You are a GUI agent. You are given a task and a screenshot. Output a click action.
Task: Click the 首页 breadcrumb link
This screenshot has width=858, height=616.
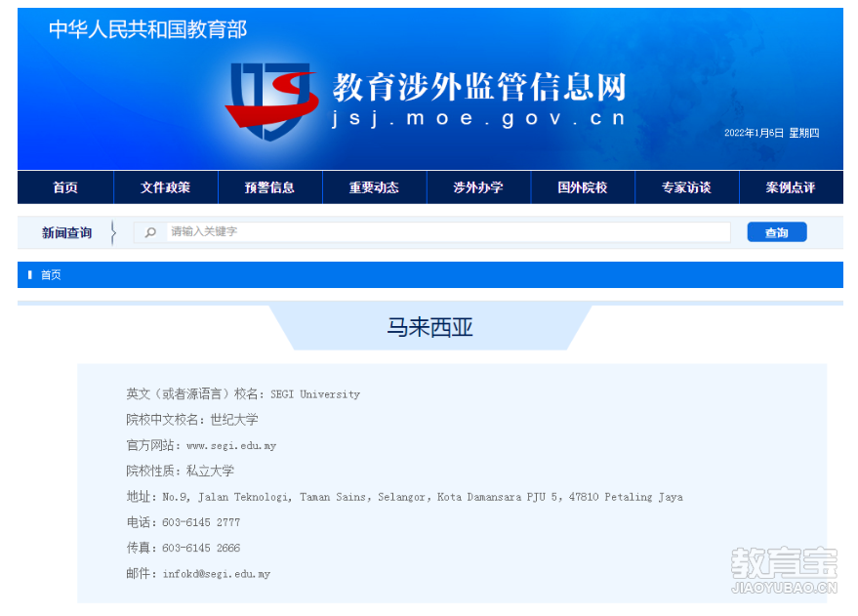coord(51,275)
